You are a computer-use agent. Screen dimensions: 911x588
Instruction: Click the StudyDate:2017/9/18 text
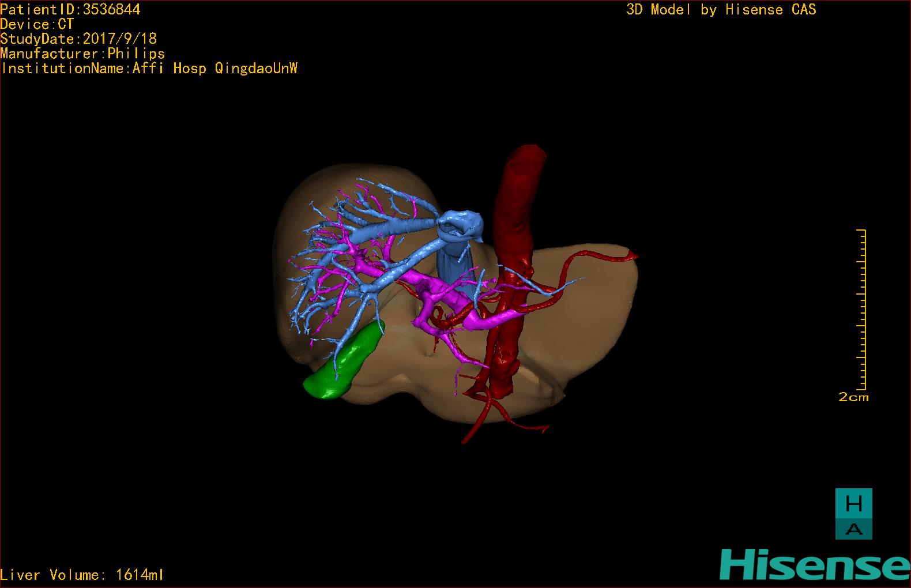click(x=78, y=39)
